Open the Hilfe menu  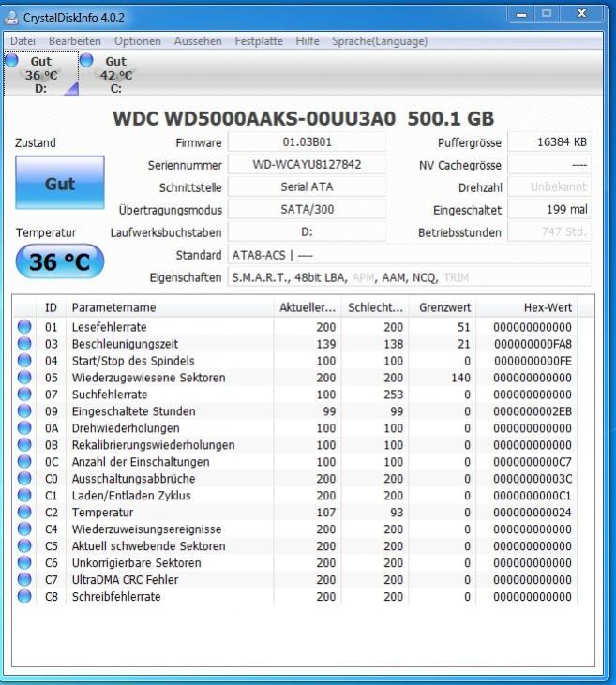[308, 41]
